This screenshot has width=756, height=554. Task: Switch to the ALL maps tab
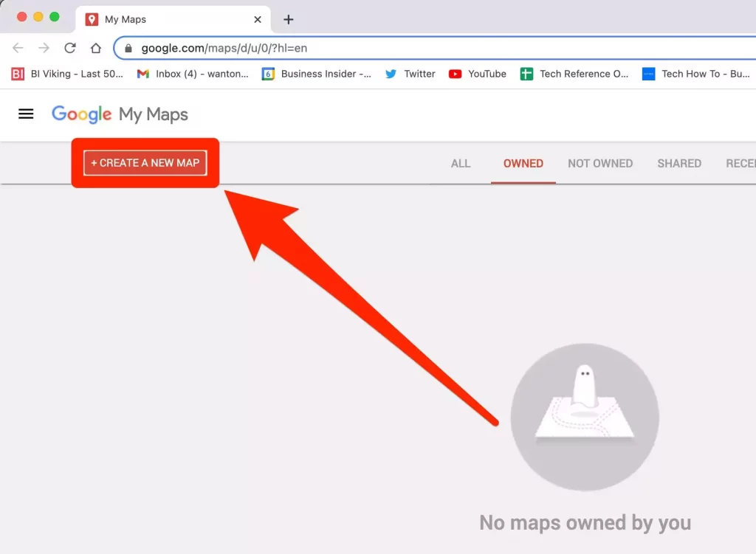point(461,163)
